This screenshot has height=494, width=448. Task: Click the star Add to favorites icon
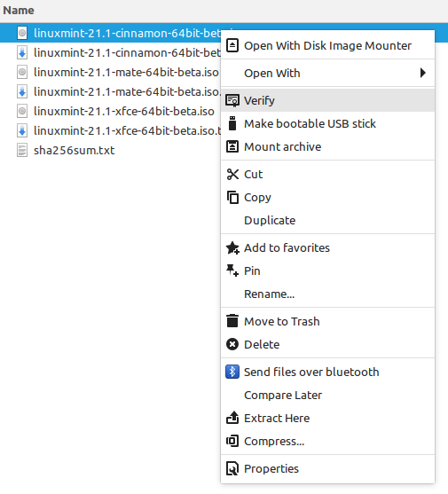[232, 248]
